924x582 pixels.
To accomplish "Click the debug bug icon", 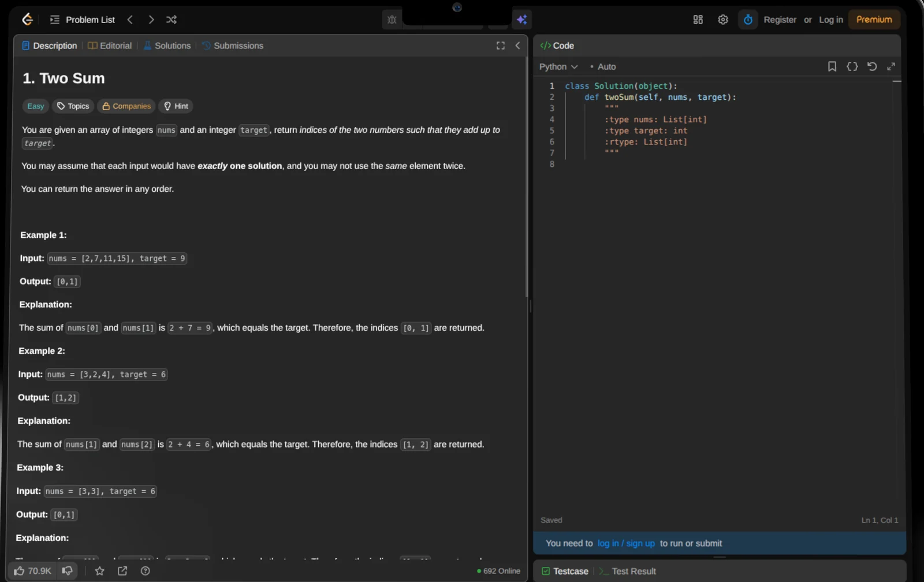I will tap(392, 20).
